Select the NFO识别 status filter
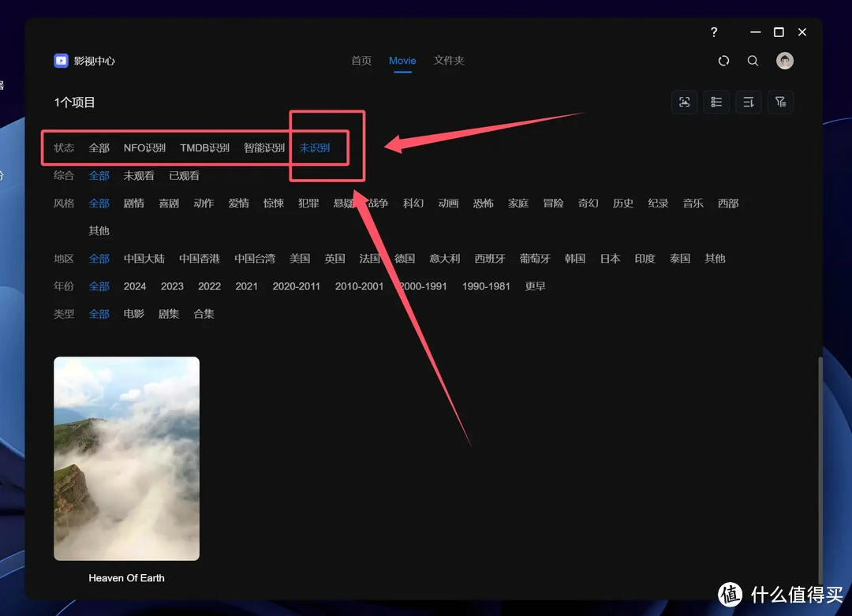This screenshot has height=616, width=852. [144, 148]
